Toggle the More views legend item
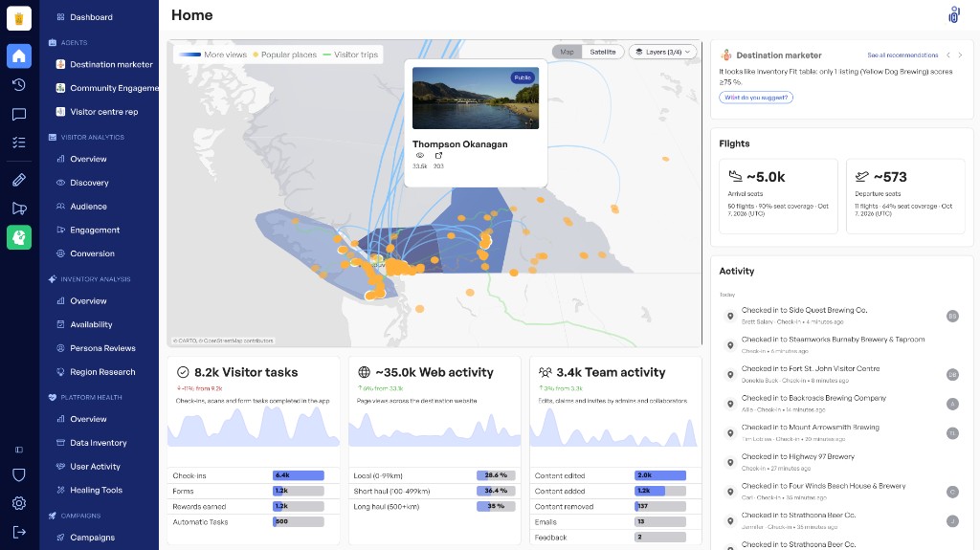This screenshot has height=550, width=980. 213,55
